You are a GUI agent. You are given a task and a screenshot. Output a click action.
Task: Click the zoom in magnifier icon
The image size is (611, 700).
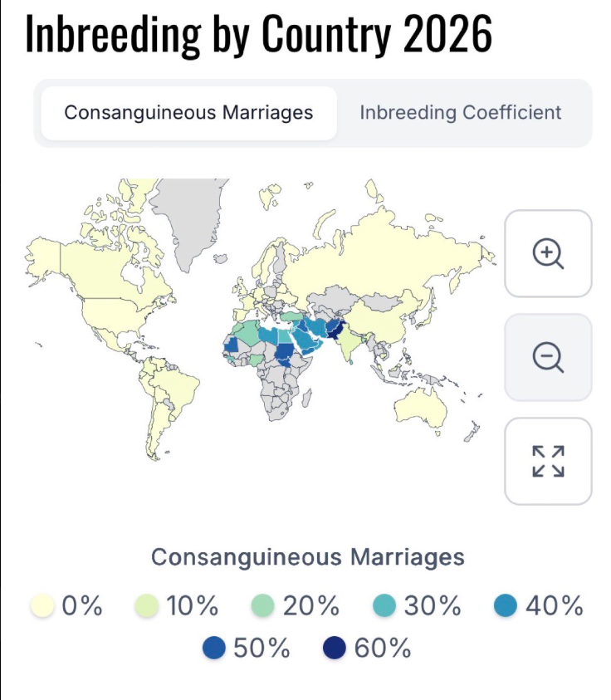(x=548, y=253)
